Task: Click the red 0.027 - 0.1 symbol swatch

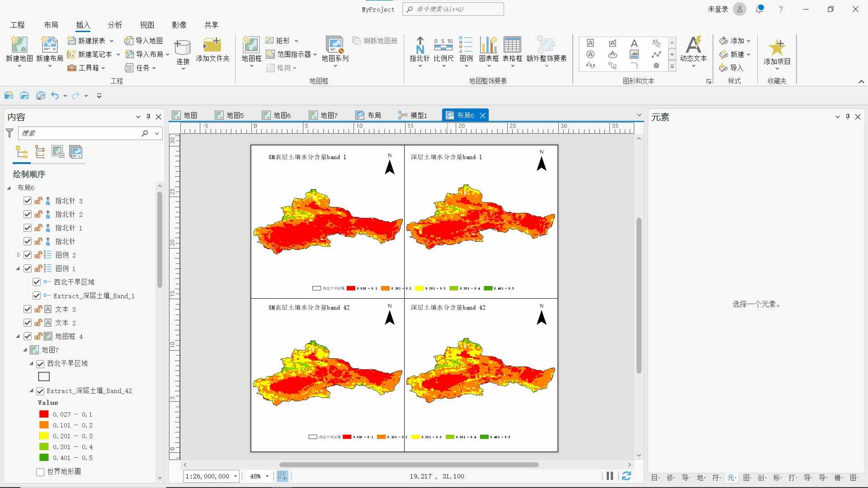Action: click(44, 414)
